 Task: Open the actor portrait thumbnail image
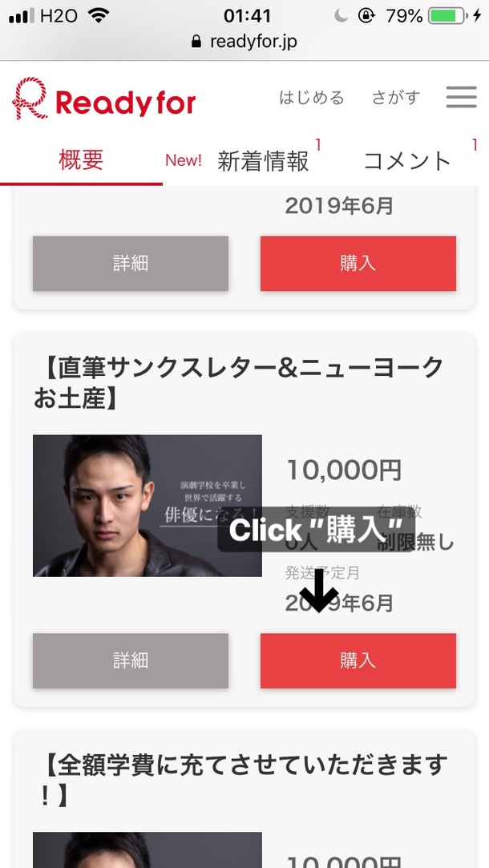148,506
